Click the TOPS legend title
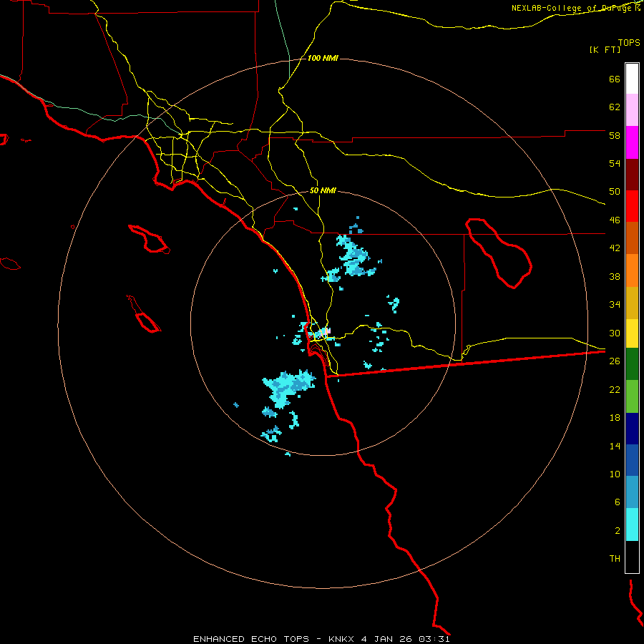The height and width of the screenshot is (644, 644). click(629, 42)
